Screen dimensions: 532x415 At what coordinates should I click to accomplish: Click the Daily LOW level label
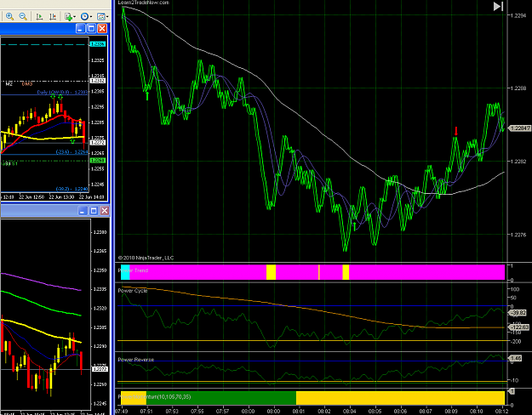pyautogui.click(x=62, y=92)
